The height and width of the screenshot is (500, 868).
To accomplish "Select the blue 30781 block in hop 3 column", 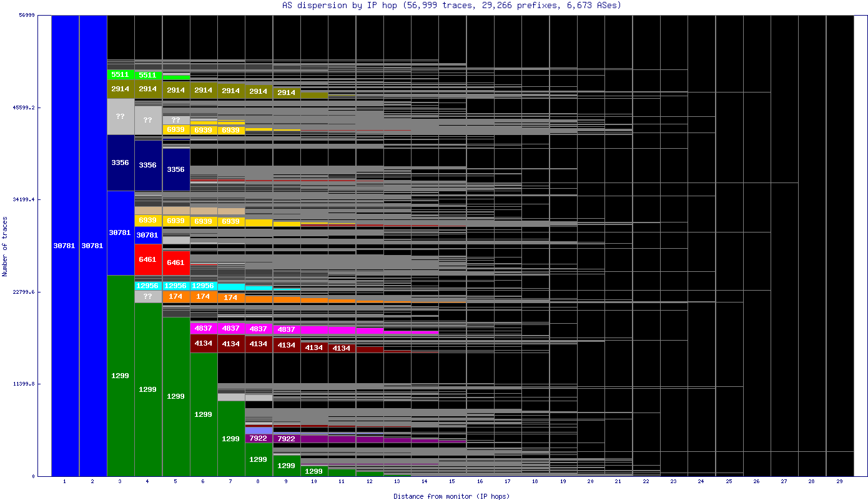I will (x=121, y=232).
